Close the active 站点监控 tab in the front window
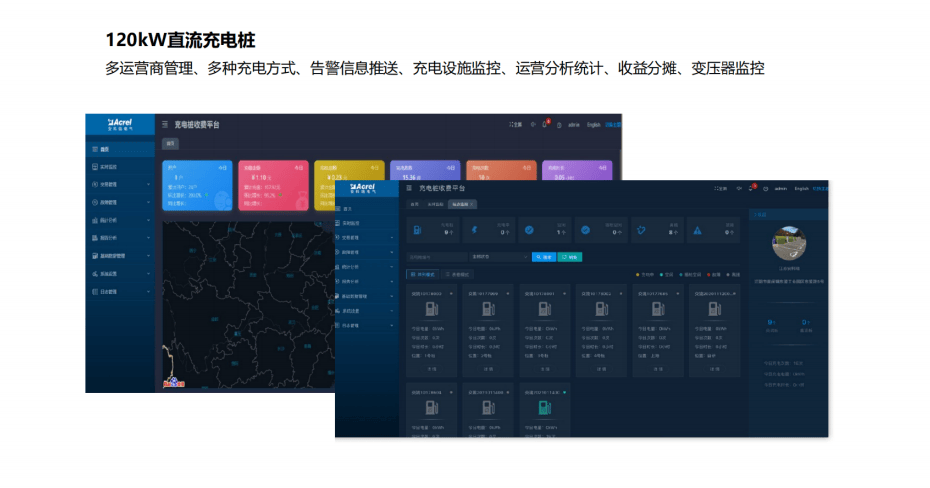The width and height of the screenshot is (930, 488). [x=472, y=205]
